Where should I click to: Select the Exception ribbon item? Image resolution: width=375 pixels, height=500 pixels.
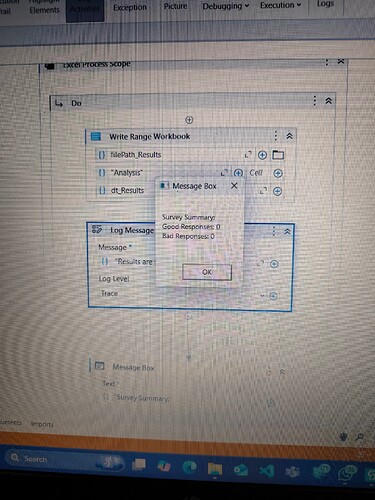(x=130, y=7)
